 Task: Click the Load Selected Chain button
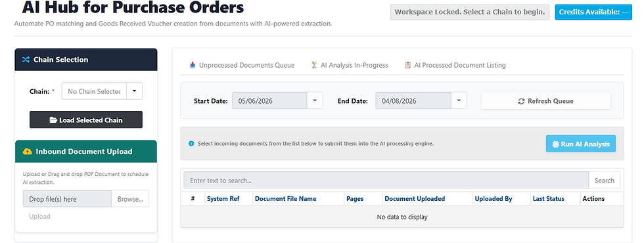point(86,120)
